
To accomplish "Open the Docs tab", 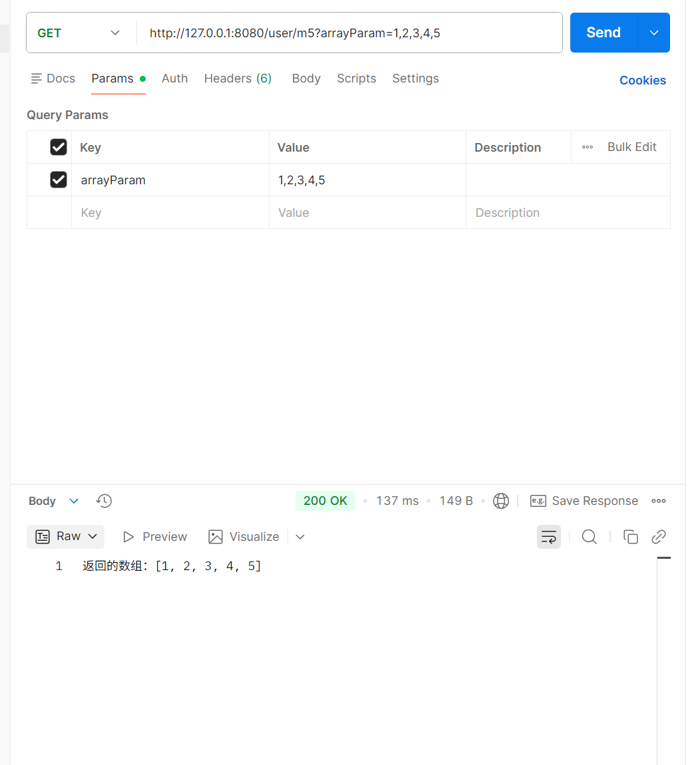I will (x=53, y=78).
